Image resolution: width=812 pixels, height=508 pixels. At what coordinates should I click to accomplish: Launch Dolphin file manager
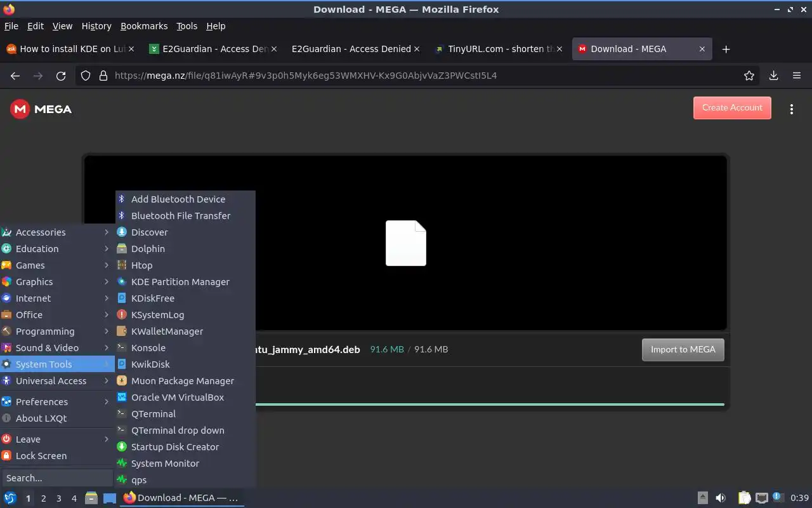pyautogui.click(x=185, y=248)
